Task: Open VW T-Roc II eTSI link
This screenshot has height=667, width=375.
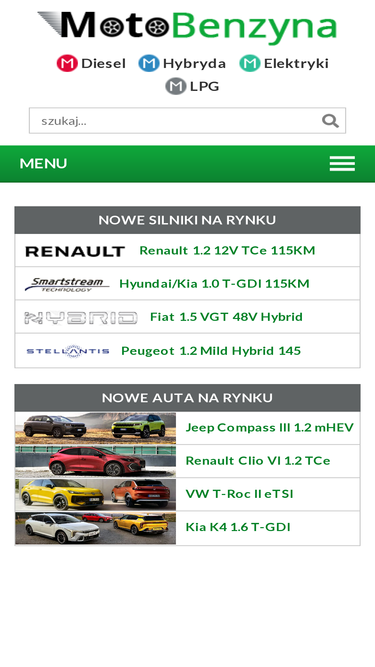Action: 239,494
